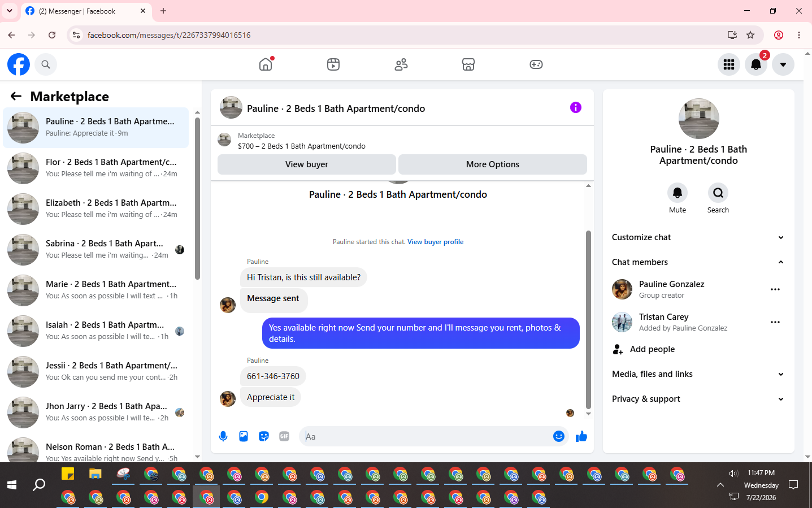The height and width of the screenshot is (508, 812).
Task: Open the Friends icon in top navigation
Action: pos(401,64)
